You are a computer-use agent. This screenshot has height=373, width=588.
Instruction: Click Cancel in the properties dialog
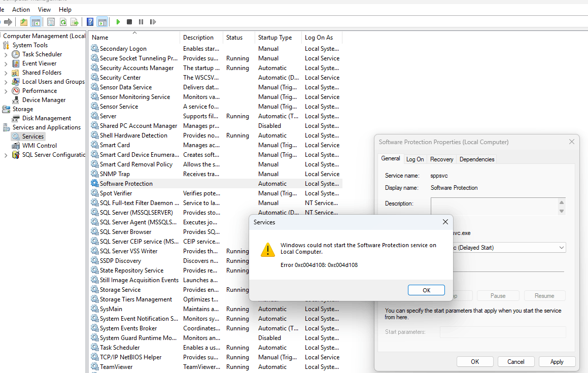[x=516, y=361]
